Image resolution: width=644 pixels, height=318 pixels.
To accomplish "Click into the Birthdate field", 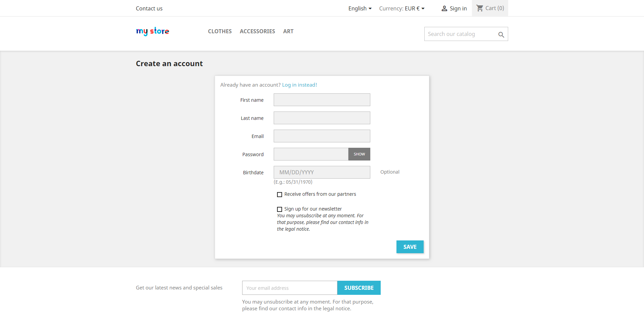I will [322, 172].
